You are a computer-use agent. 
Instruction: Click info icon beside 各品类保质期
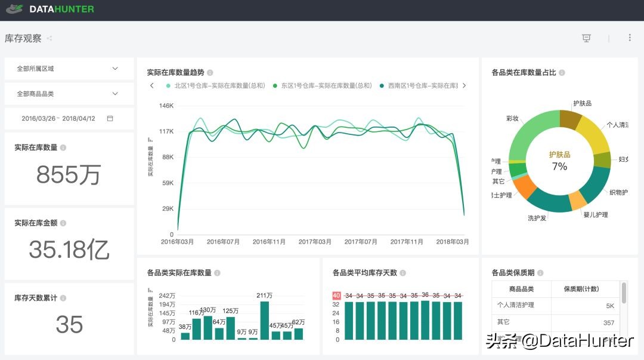click(540, 273)
